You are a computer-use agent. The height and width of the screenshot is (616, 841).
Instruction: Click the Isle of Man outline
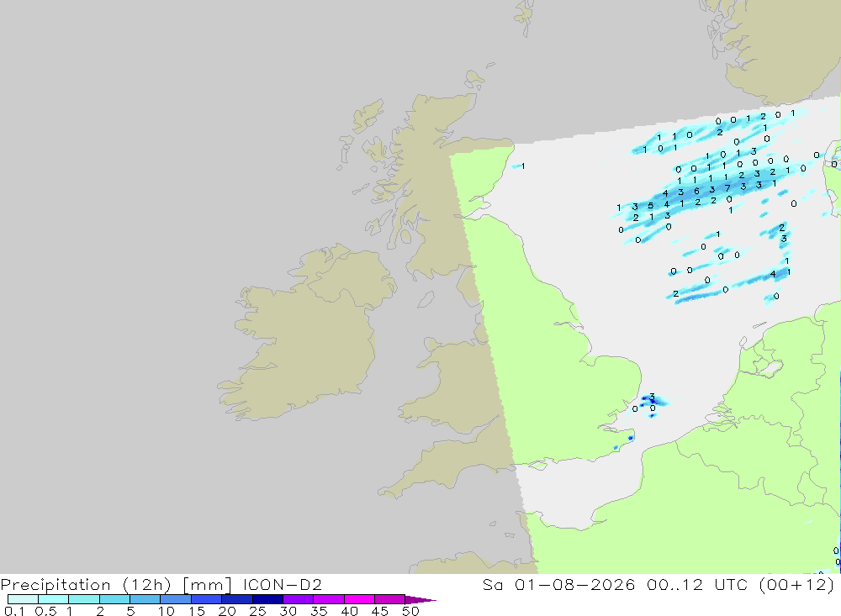(426, 300)
